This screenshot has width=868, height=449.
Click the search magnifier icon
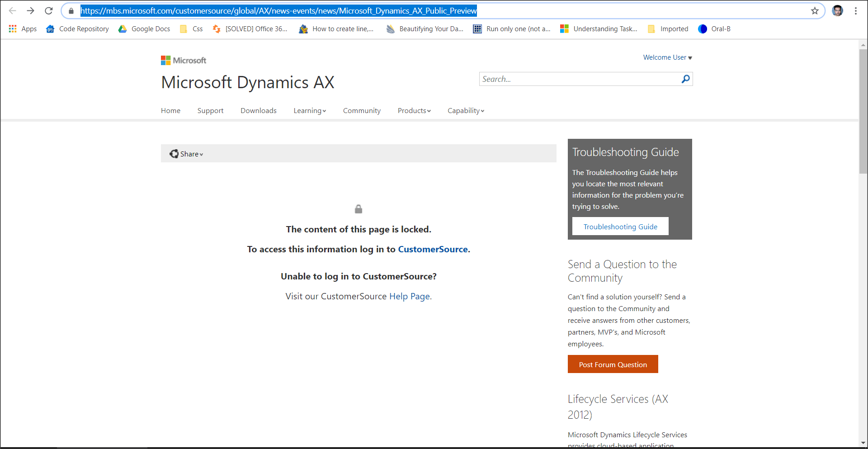(x=685, y=79)
